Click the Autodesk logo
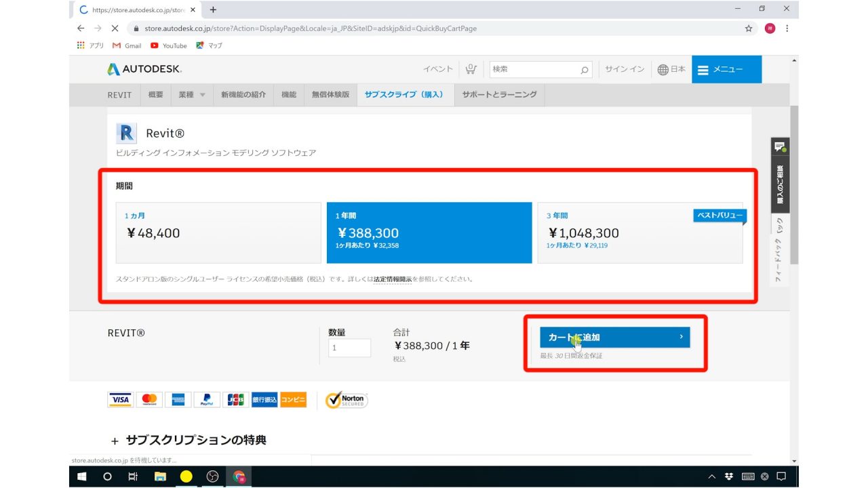Screen dimensions: 868x488 [143, 68]
